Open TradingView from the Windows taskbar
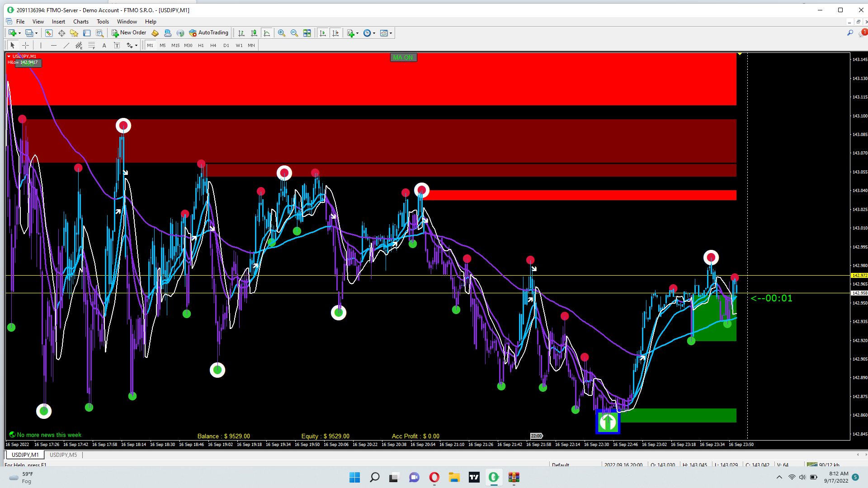This screenshot has width=868, height=488. coord(474,477)
